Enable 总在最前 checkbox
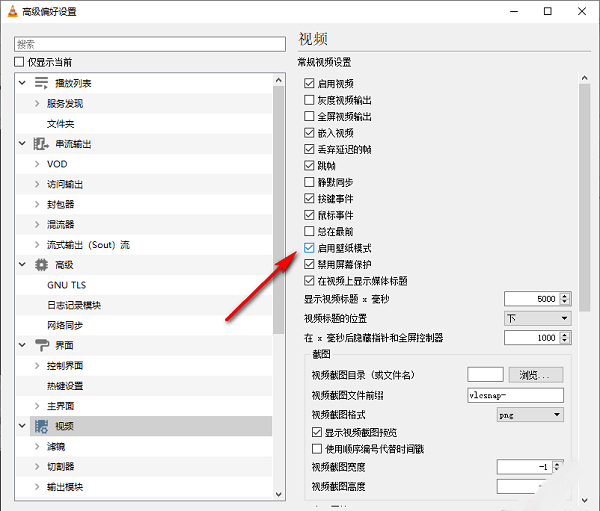The height and width of the screenshot is (511, 600). tap(309, 231)
